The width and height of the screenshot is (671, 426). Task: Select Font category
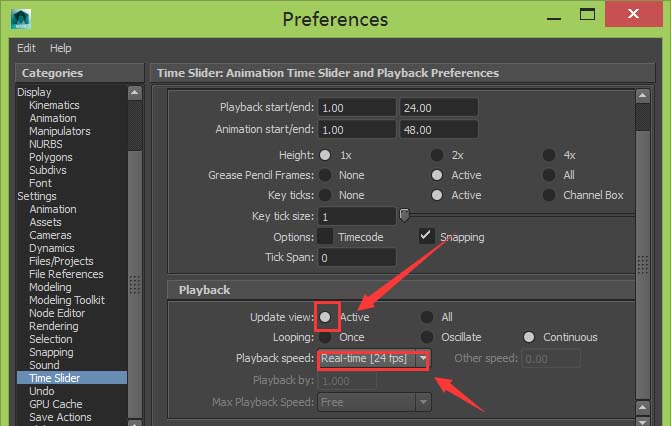click(41, 183)
